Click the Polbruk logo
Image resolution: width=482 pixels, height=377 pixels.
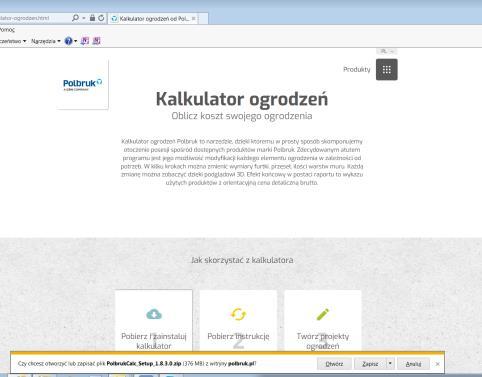click(x=83, y=84)
